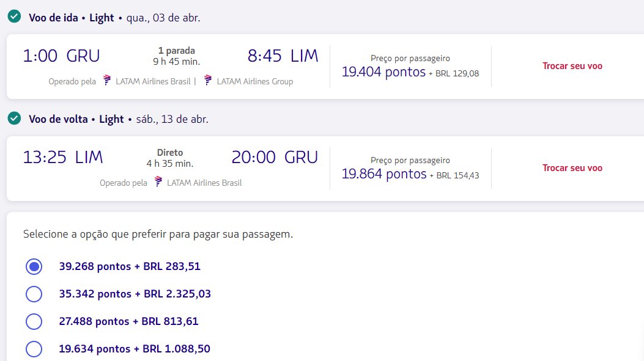Click 1 parada stop info on outbound flight

(177, 51)
